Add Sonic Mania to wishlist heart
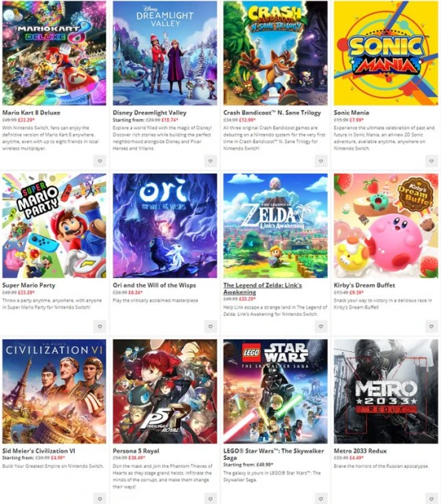441x504 pixels. (432, 161)
